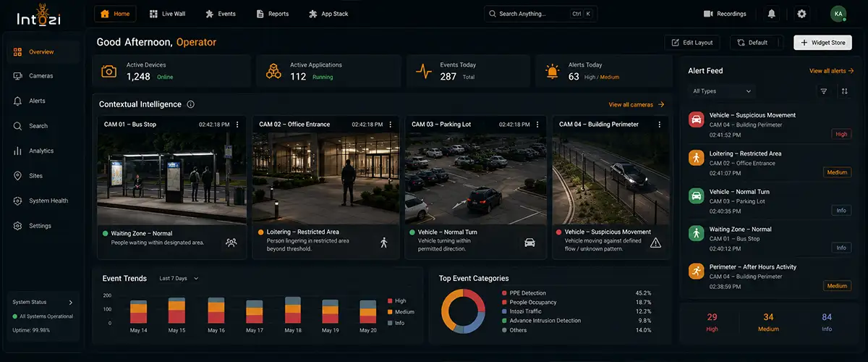The height and width of the screenshot is (362, 868).
Task: Open the All Types alert filter dropdown
Action: (x=722, y=91)
